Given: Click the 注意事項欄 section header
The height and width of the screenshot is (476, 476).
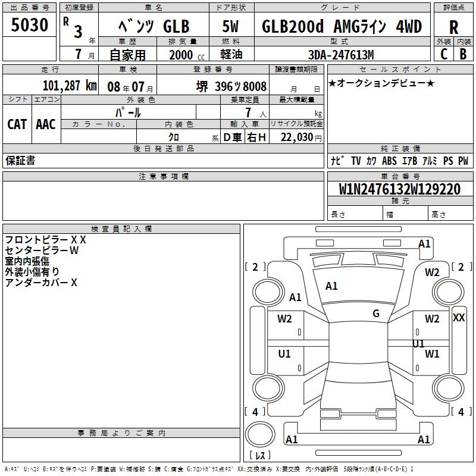Looking at the screenshot, I should point(164,176).
